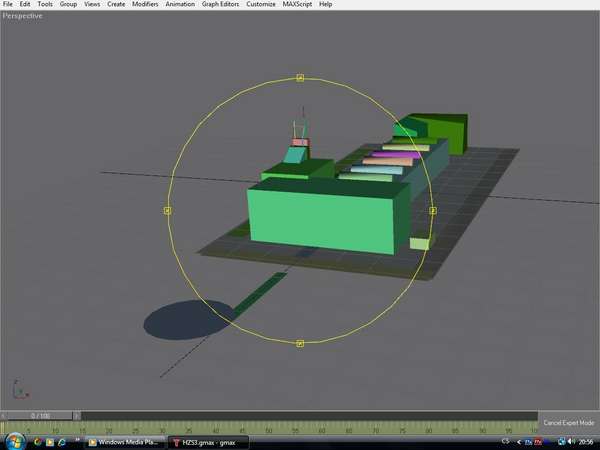
Task: Open the Animation menu
Action: click(x=180, y=5)
